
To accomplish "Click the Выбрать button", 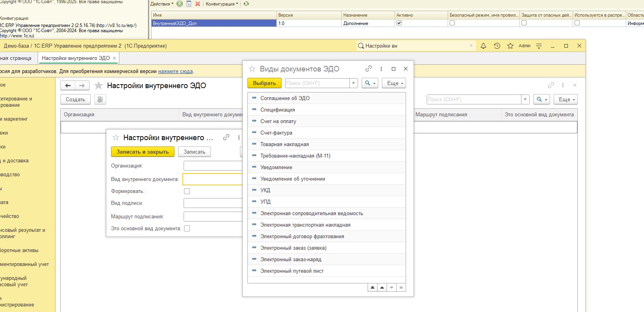I will point(264,83).
